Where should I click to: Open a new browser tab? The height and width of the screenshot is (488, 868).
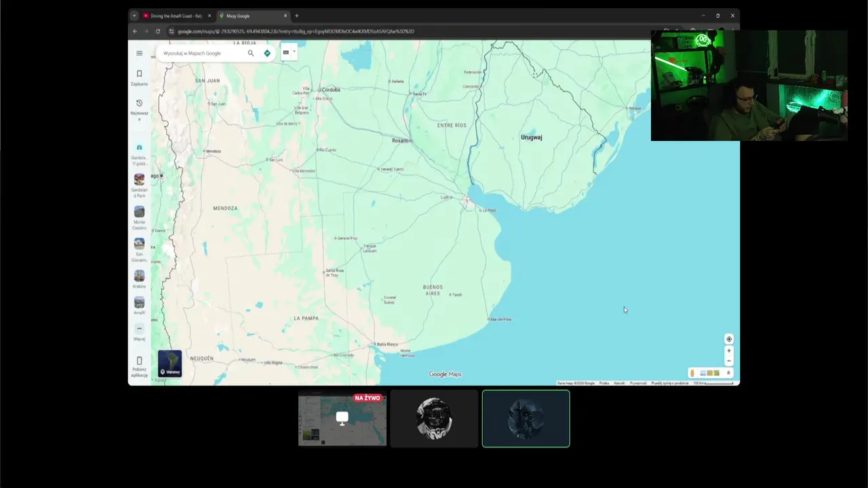(297, 16)
